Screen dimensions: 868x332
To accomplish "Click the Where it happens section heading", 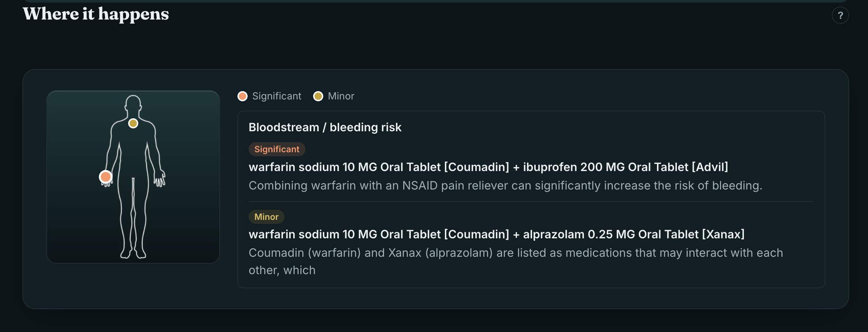I will (x=96, y=14).
